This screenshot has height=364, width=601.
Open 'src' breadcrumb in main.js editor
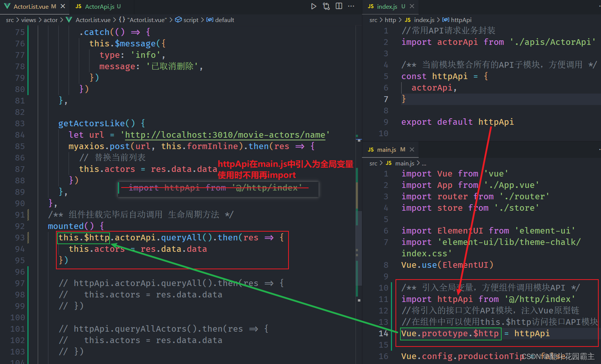coord(373,163)
